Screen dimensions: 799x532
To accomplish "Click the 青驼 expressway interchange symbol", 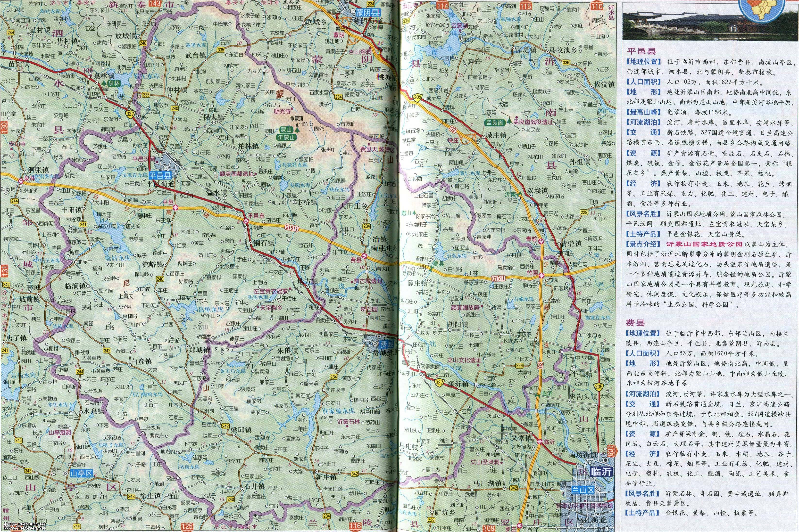I will click(x=541, y=242).
